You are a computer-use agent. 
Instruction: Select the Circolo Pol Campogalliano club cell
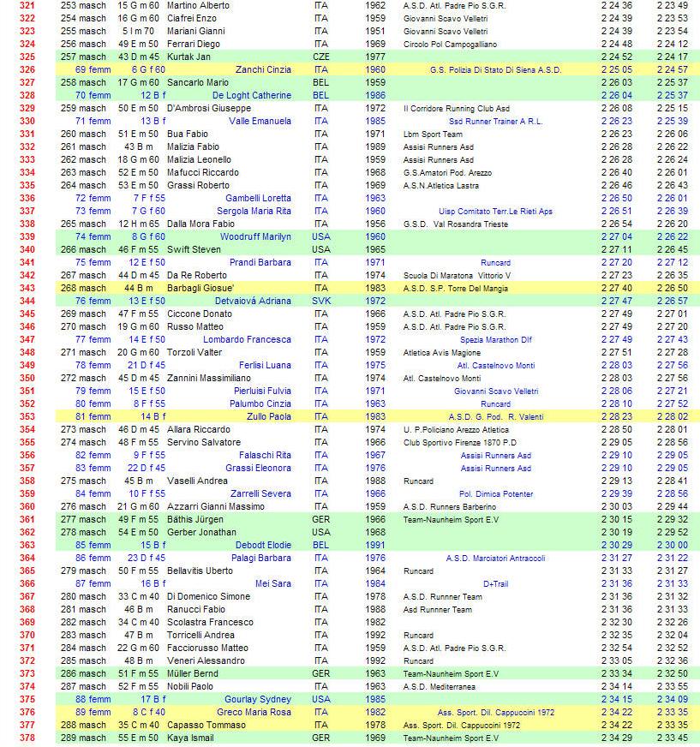pos(450,45)
